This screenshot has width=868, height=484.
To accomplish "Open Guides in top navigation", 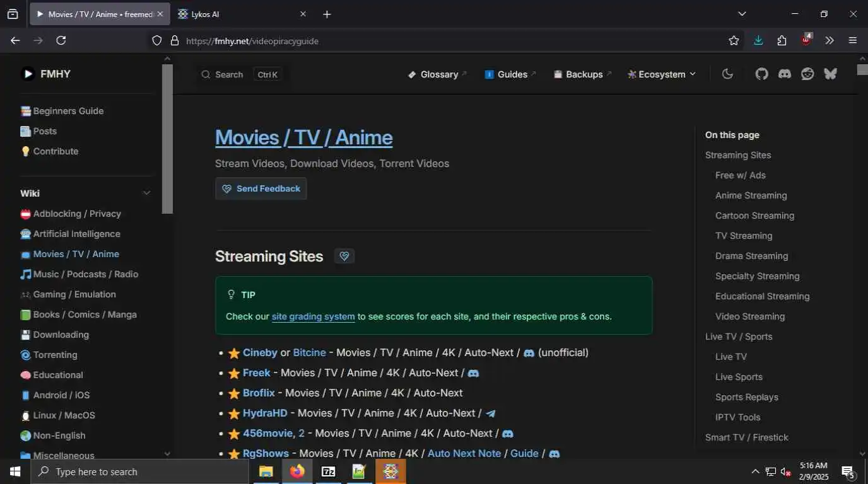I will pos(510,74).
